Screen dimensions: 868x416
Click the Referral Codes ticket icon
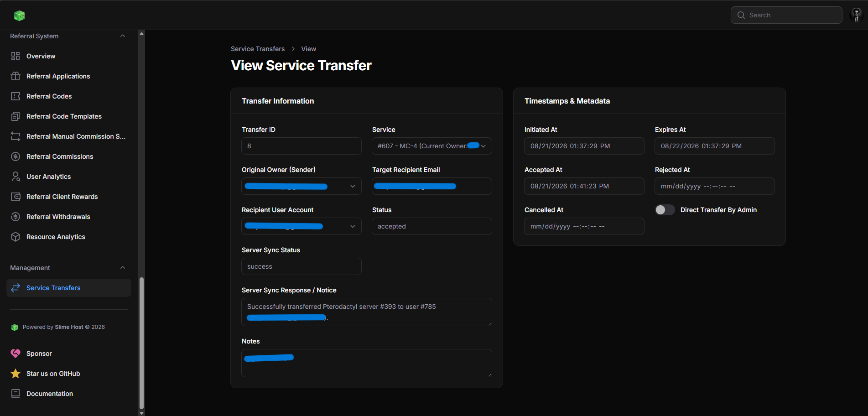tap(16, 96)
